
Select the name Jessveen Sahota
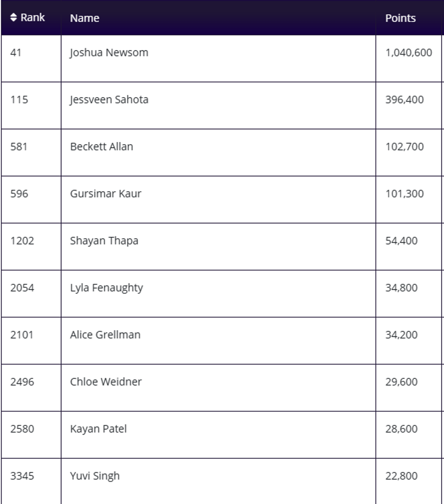pos(109,100)
